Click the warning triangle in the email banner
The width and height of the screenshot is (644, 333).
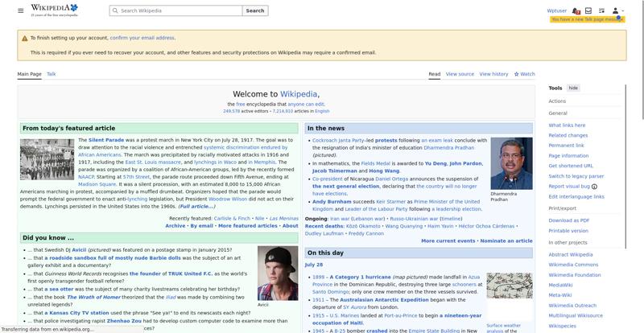point(25,38)
